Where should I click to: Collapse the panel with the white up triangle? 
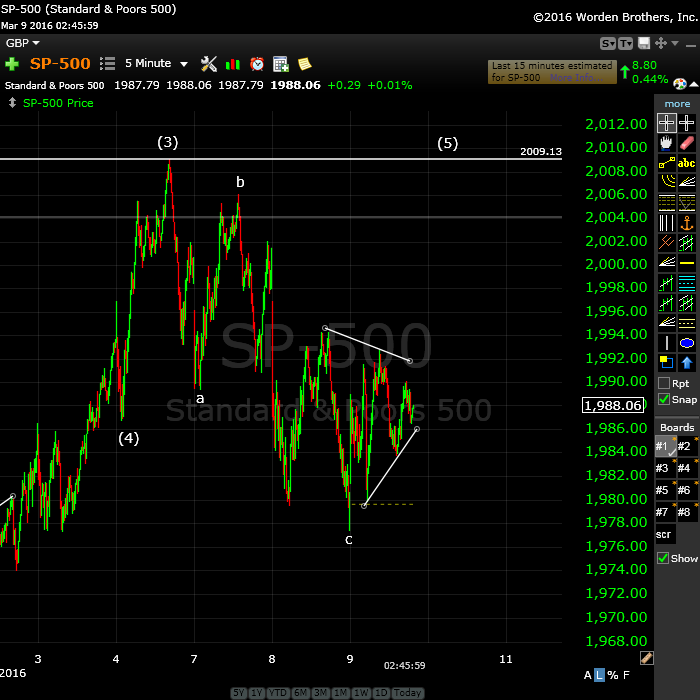click(x=694, y=84)
